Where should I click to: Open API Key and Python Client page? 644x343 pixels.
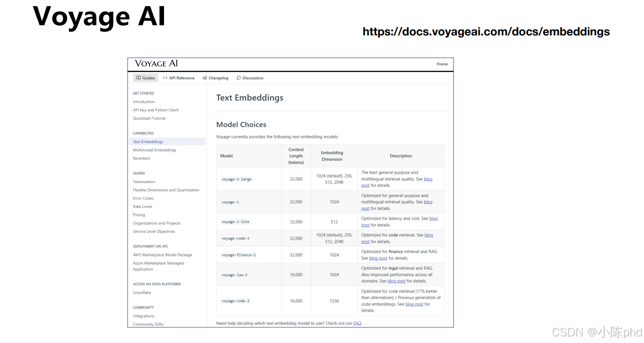click(156, 110)
